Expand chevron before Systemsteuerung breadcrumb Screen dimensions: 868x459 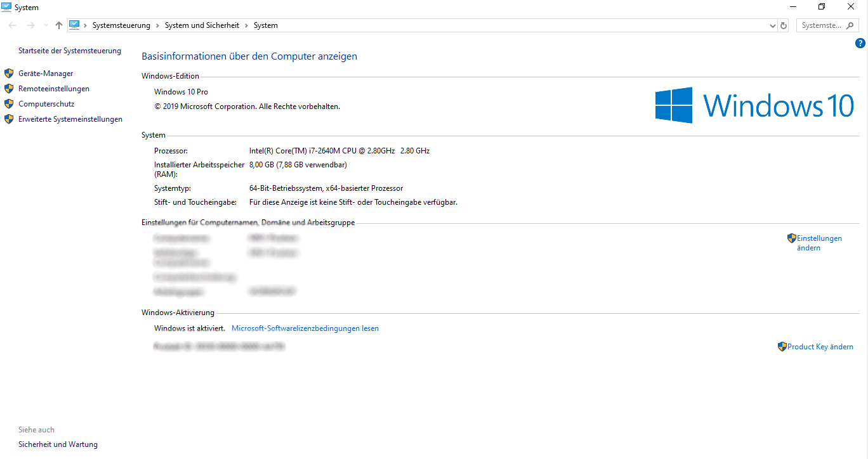coord(86,25)
